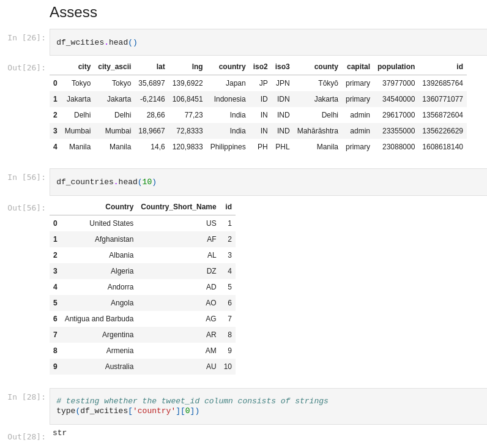
Task: Click the 'population' column header
Action: [x=396, y=67]
